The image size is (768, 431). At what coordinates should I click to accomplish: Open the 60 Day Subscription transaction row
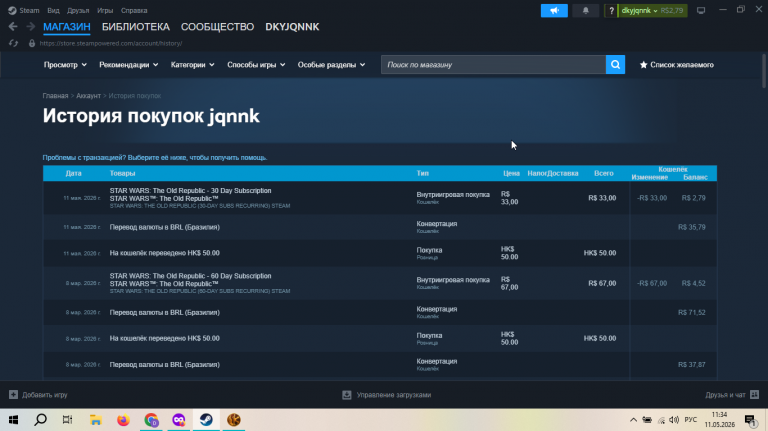click(x=380, y=283)
